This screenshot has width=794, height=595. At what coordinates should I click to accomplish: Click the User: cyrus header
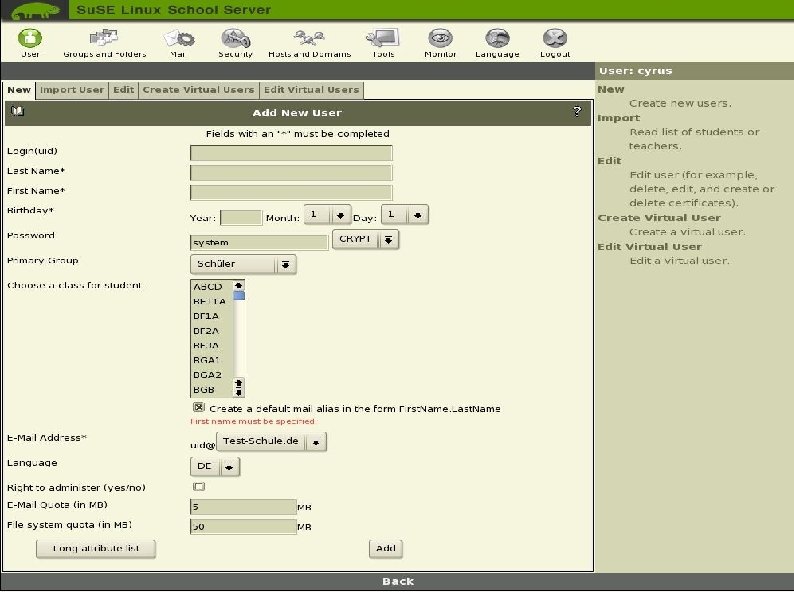(636, 71)
